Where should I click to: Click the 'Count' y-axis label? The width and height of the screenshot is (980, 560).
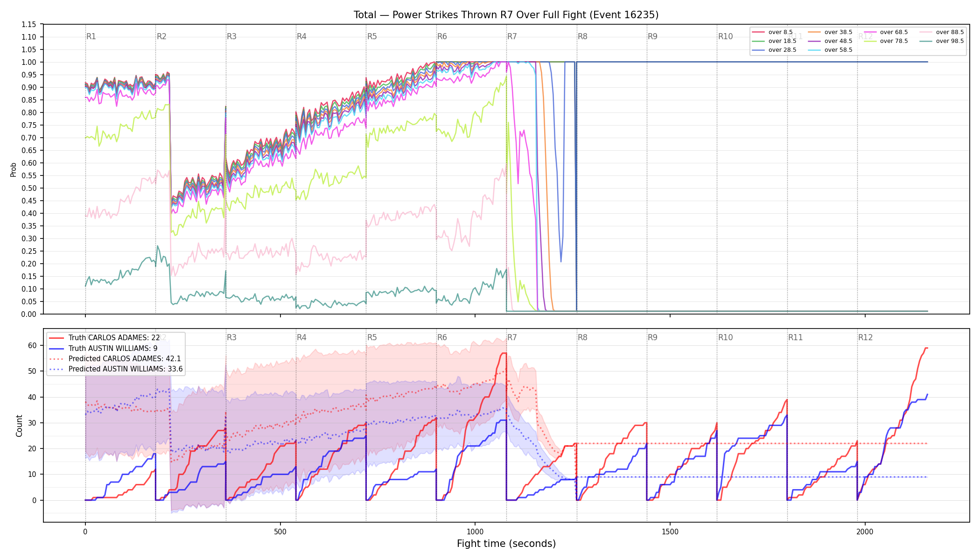(19, 426)
